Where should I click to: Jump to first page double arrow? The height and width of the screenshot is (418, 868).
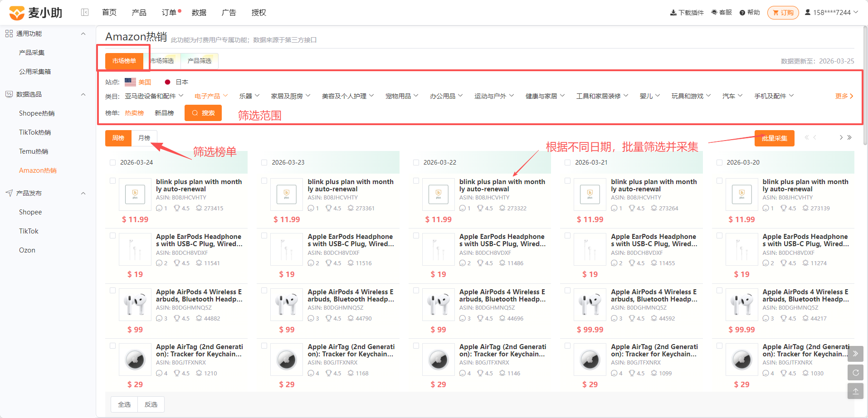pyautogui.click(x=807, y=137)
